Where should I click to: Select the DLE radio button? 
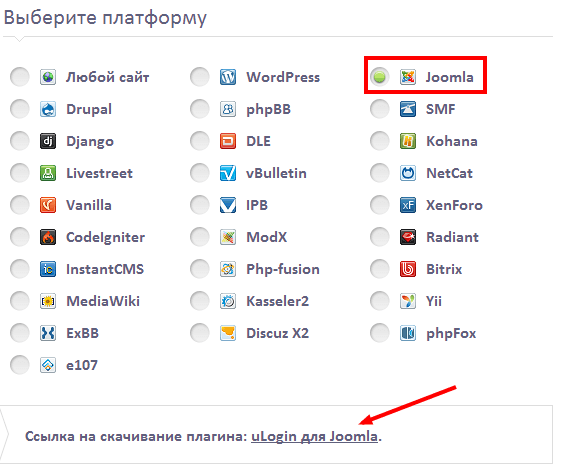200,141
